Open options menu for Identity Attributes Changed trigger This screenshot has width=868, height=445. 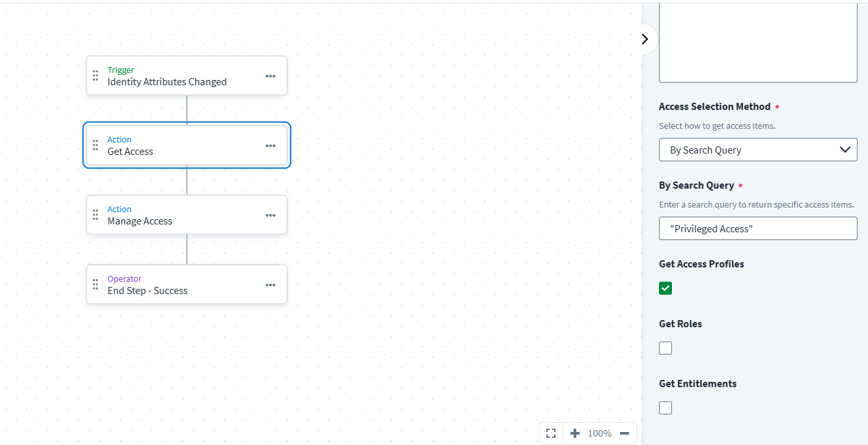pyautogui.click(x=270, y=76)
